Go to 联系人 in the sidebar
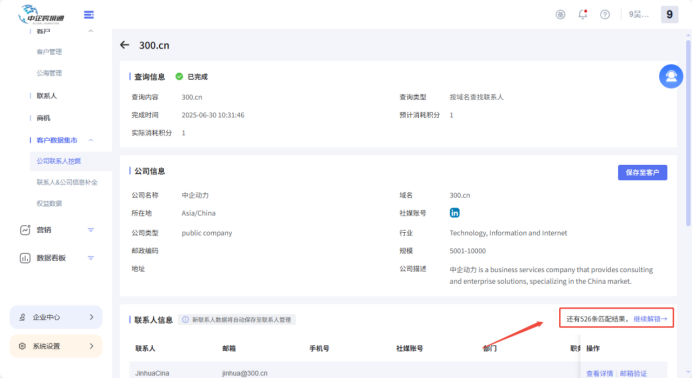This screenshot has width=693, height=378. pyautogui.click(x=46, y=95)
